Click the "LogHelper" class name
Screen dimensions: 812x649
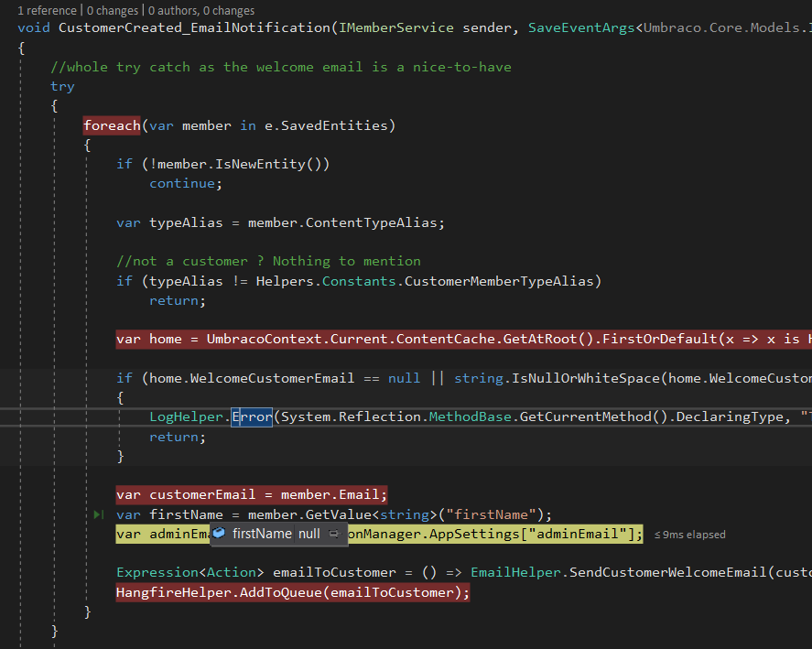186,417
